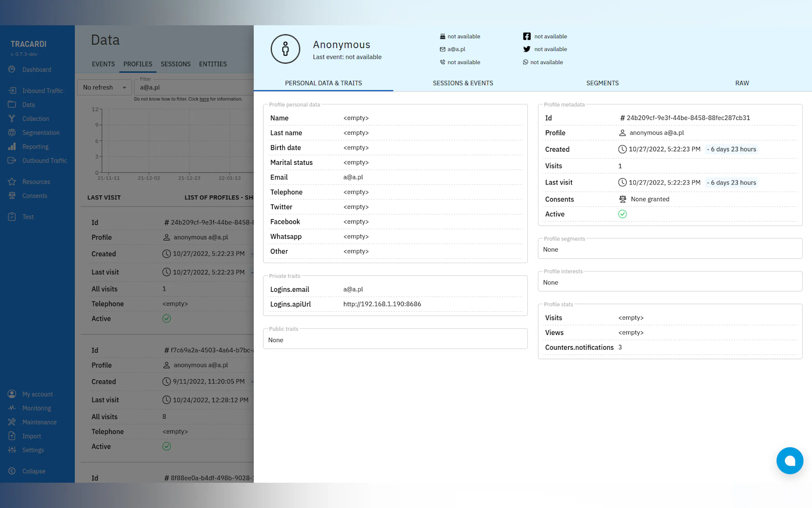Screen dimensions: 812x508
Task: Open Monitoring from the sidebar
Action: coord(36,408)
